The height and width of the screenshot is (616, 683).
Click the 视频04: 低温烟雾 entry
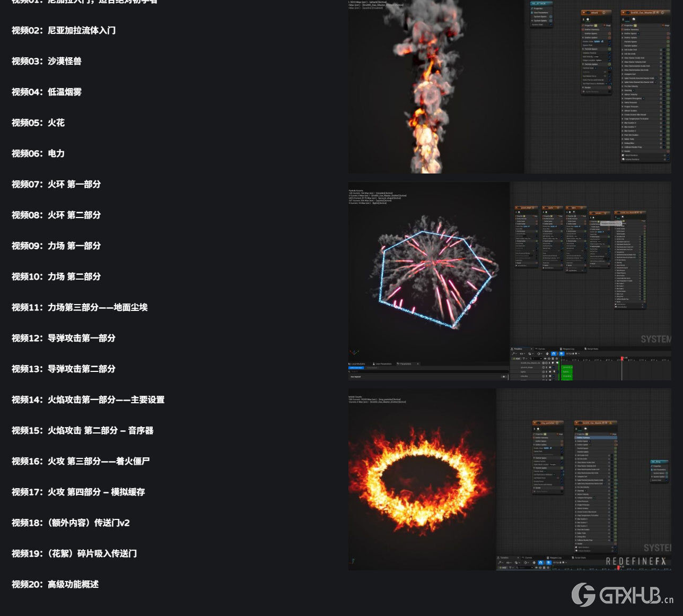point(47,92)
